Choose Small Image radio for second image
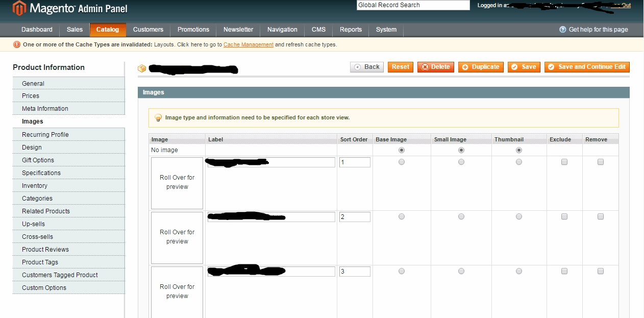 461,216
